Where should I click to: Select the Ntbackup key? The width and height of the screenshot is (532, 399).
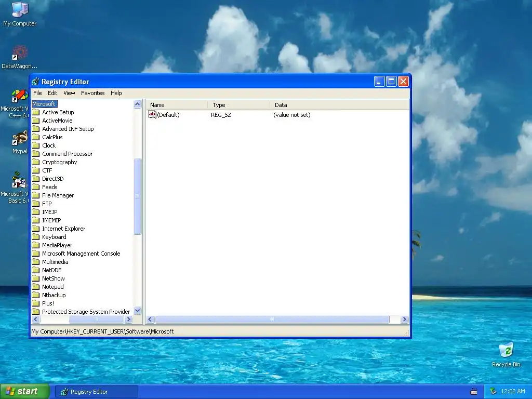tap(54, 295)
